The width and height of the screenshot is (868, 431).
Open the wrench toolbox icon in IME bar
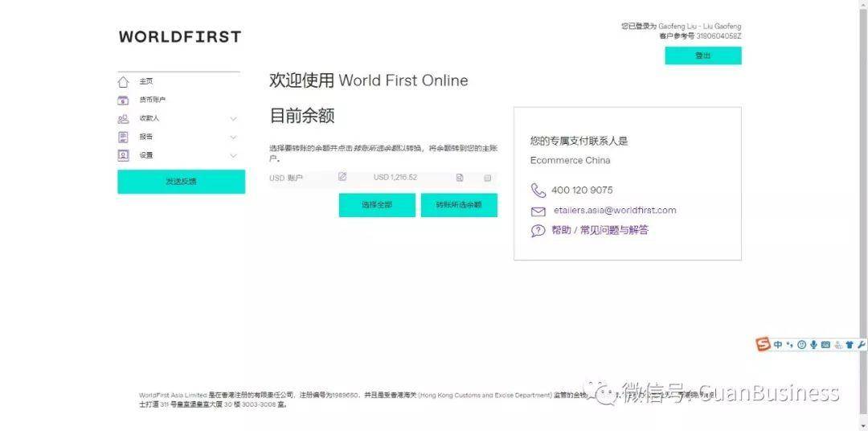pos(861,345)
